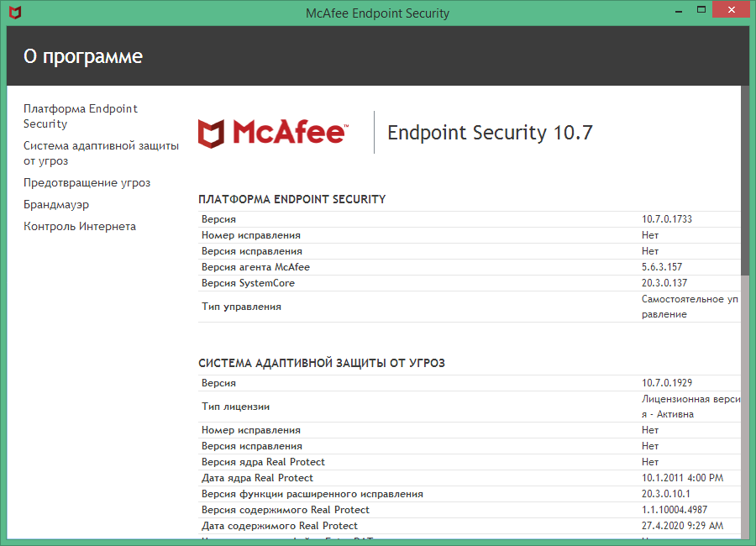Image resolution: width=756 pixels, height=546 pixels.
Task: Select content version 1.1.10004.4987
Action: coord(674,510)
